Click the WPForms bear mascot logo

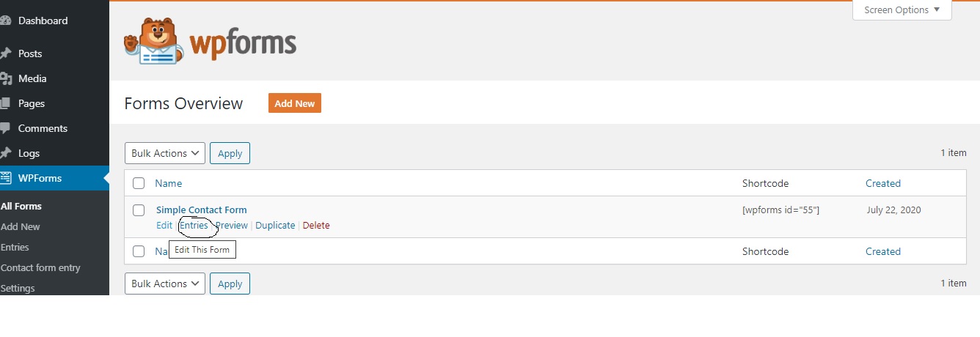coord(152,41)
